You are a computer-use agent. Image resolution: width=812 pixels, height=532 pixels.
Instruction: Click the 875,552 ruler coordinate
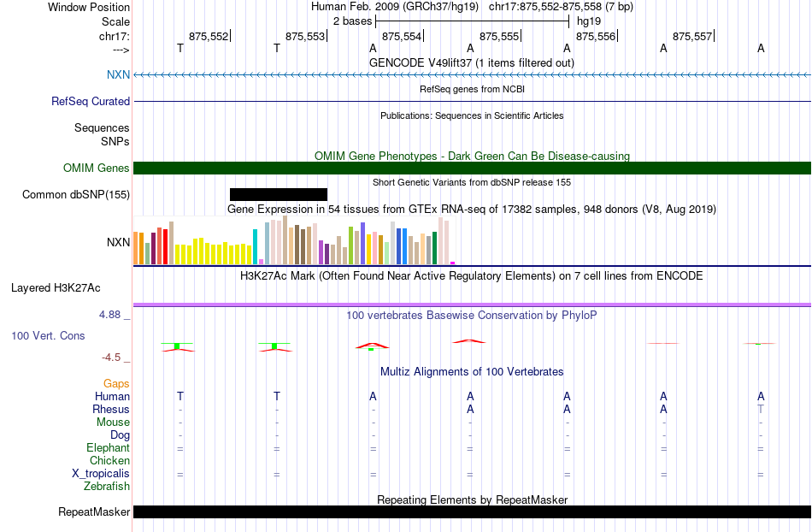pos(209,36)
